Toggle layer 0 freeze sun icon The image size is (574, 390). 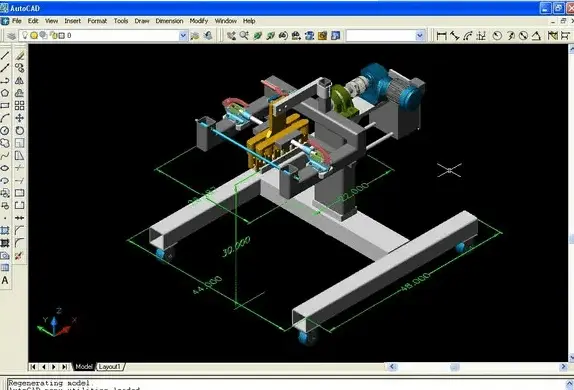click(34, 35)
